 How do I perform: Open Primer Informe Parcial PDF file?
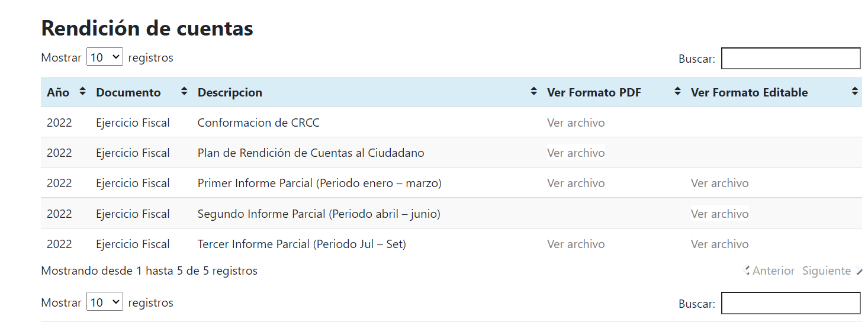coord(576,183)
